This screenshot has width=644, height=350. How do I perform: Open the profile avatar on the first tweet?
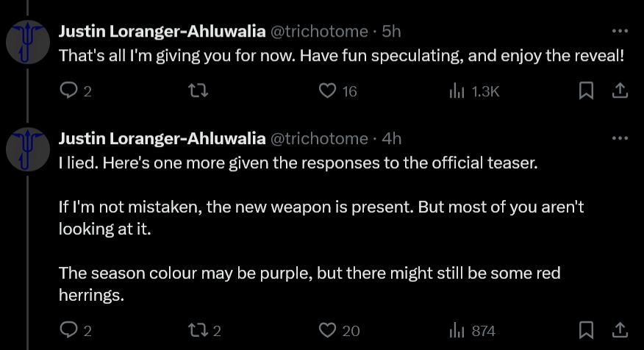(27, 42)
